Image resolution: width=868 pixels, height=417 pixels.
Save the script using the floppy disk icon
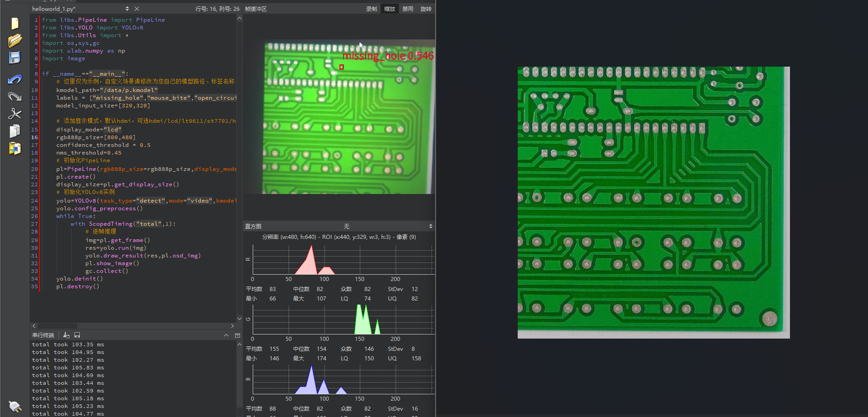15,58
